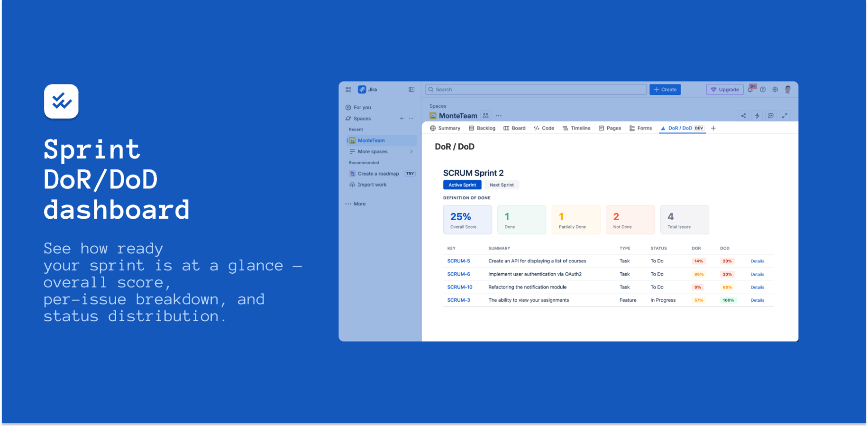The image size is (868, 427).
Task: Switch to the Pages tab
Action: 610,128
